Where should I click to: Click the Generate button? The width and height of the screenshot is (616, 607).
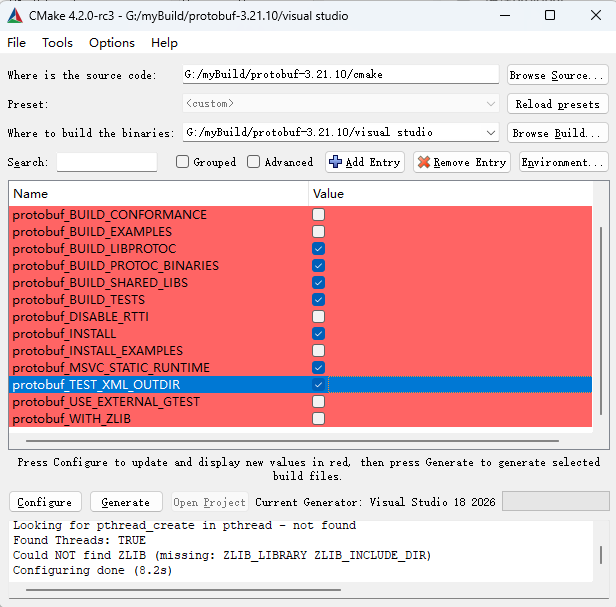(126, 502)
